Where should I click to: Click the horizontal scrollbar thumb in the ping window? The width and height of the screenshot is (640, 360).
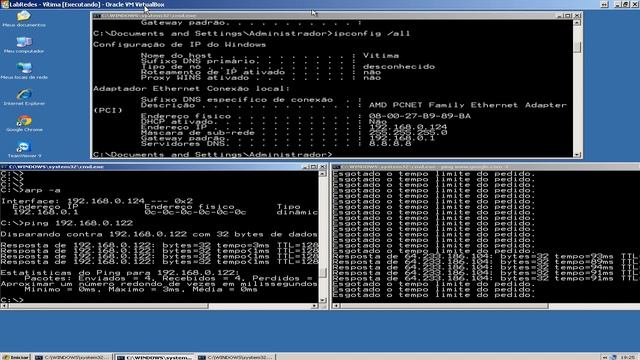pyautogui.click(x=444, y=306)
